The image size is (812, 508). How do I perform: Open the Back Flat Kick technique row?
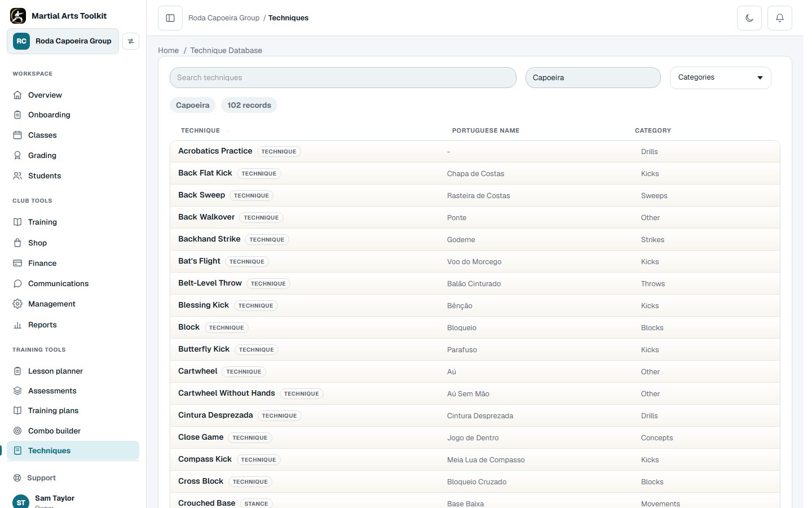(475, 173)
